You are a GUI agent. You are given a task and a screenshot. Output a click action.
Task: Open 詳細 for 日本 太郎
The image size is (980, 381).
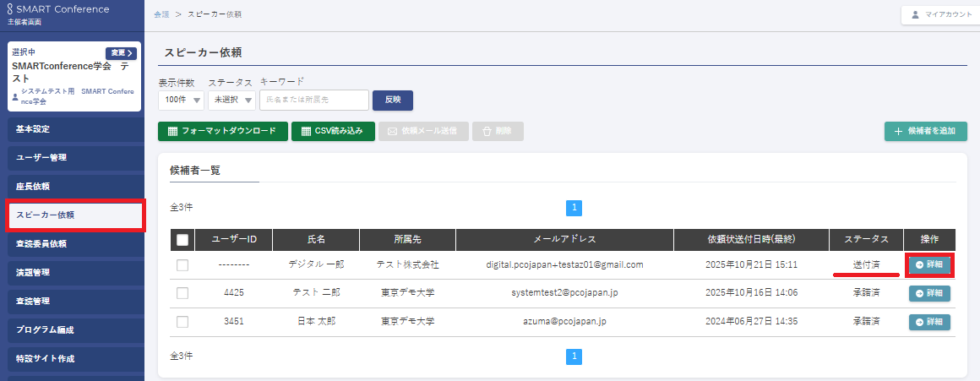[x=929, y=322]
